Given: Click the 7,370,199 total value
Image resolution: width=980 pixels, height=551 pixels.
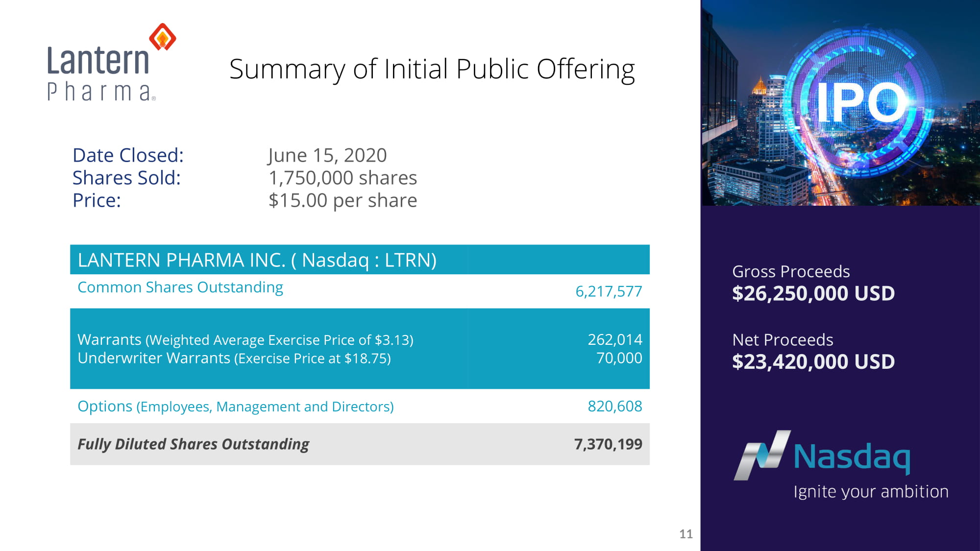Looking at the screenshot, I should point(608,444).
